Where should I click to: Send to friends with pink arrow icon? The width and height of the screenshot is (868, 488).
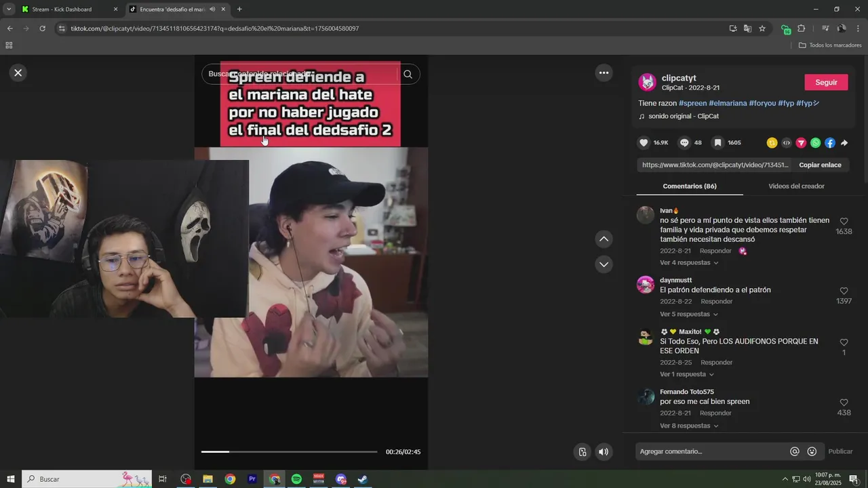801,142
